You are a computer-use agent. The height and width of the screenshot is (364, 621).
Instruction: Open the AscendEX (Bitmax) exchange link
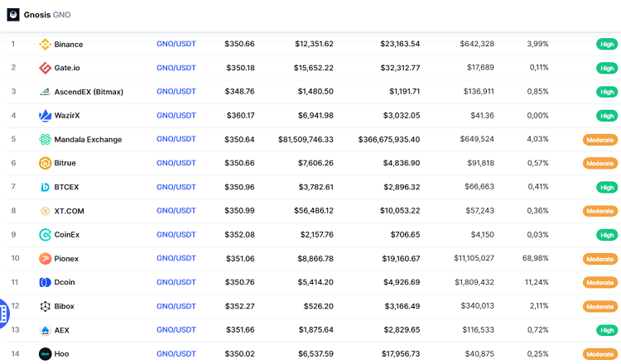tap(89, 92)
